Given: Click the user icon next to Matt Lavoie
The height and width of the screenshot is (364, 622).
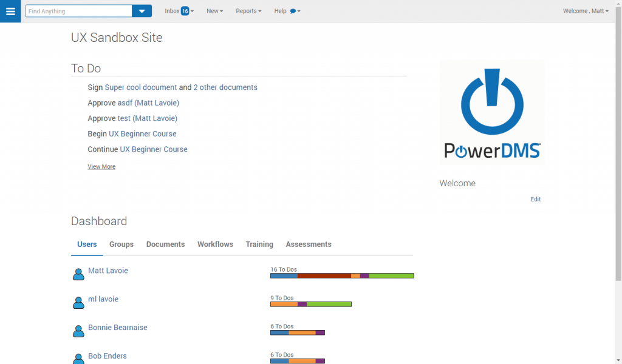Looking at the screenshot, I should coord(78,274).
